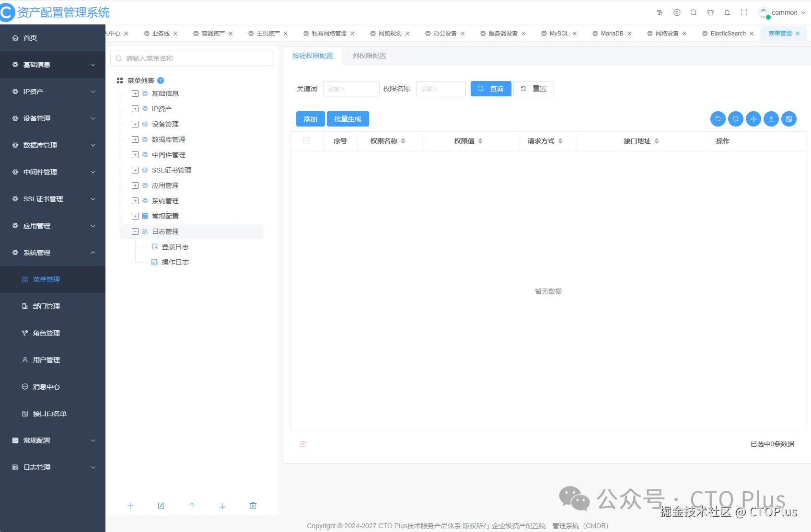Viewport: 811px width, 532px height.
Task: Select the move/drag icon above the table
Action: [753, 119]
